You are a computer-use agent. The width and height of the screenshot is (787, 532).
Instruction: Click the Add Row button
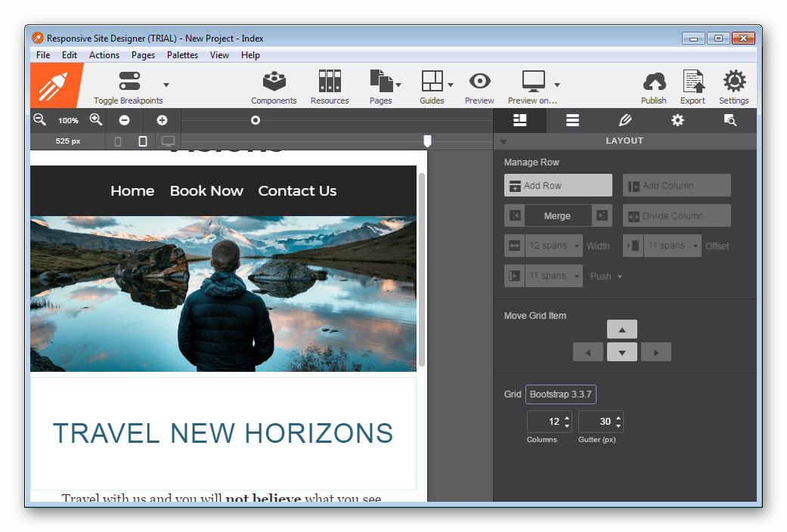(x=558, y=186)
